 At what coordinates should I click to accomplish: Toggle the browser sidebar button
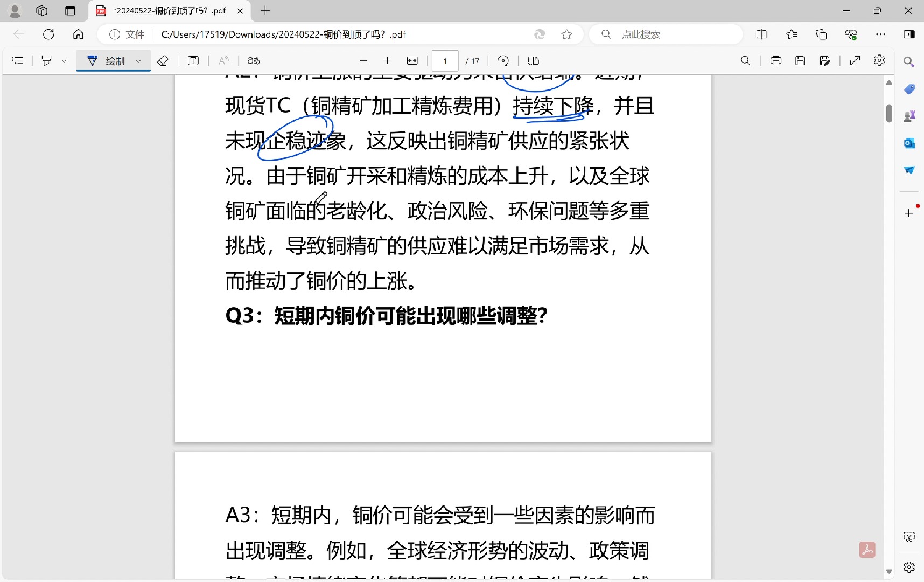(x=909, y=34)
